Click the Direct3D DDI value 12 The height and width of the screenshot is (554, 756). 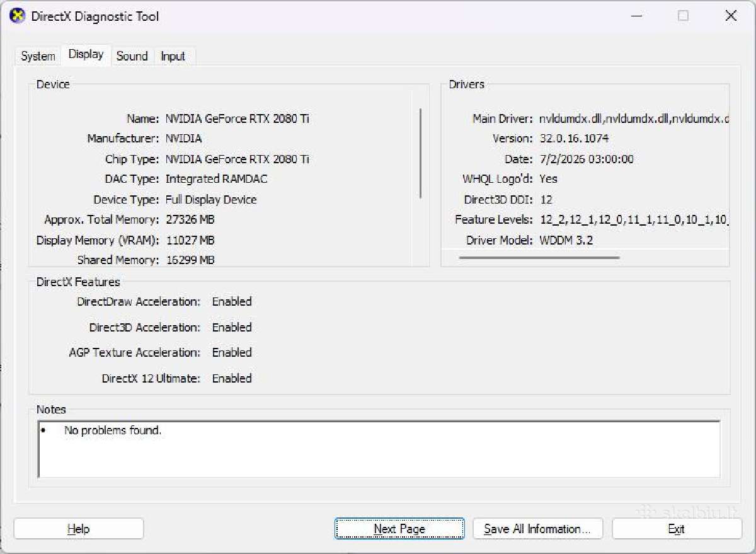tap(546, 199)
